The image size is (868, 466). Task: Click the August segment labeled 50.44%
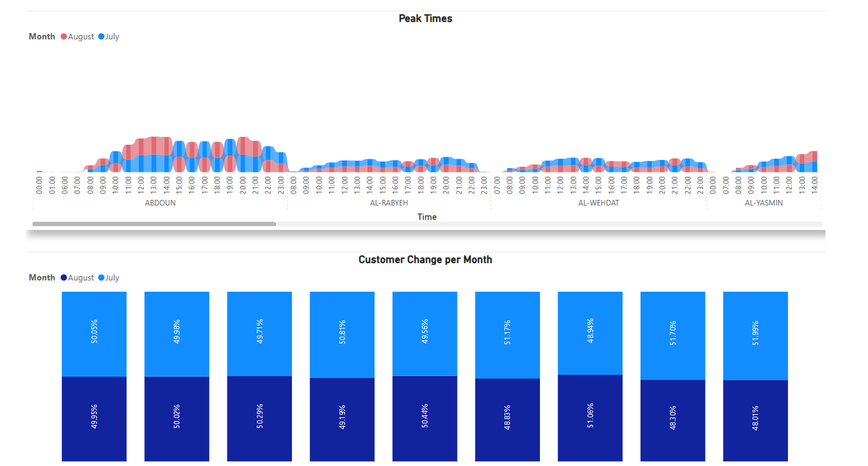click(x=424, y=418)
